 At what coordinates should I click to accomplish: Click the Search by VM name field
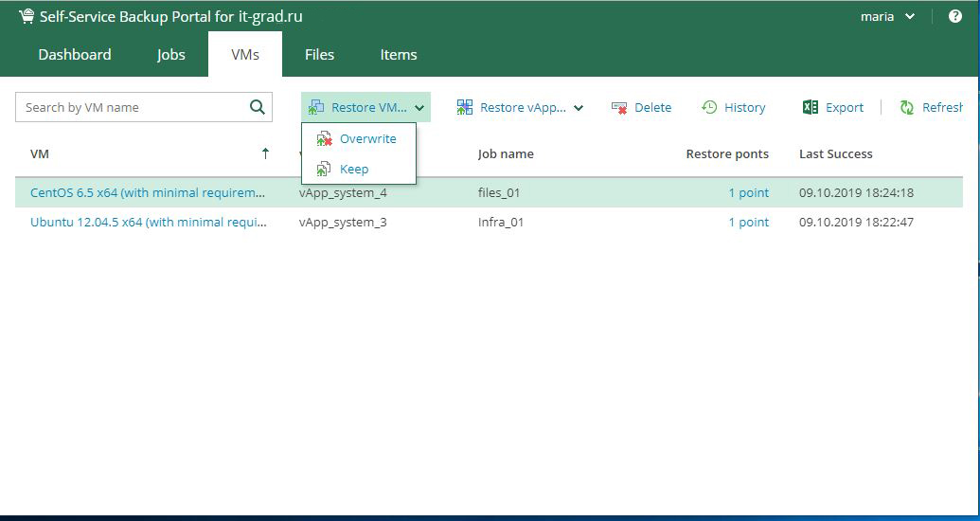click(133, 107)
